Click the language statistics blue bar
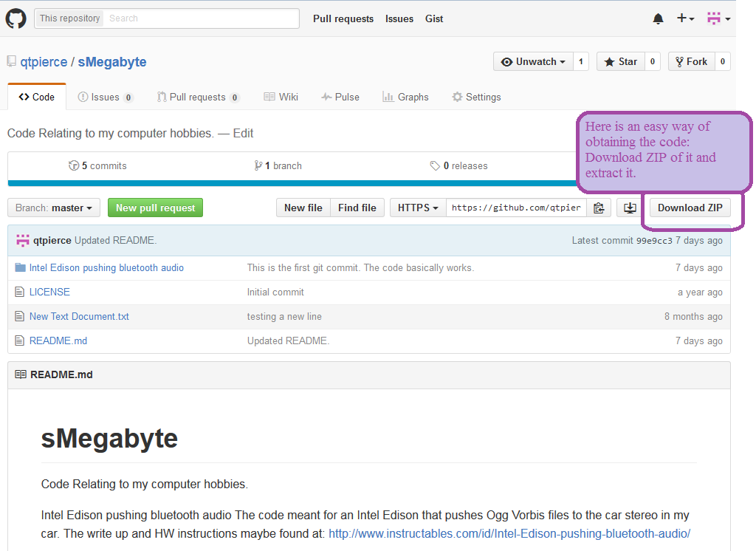 [292, 183]
